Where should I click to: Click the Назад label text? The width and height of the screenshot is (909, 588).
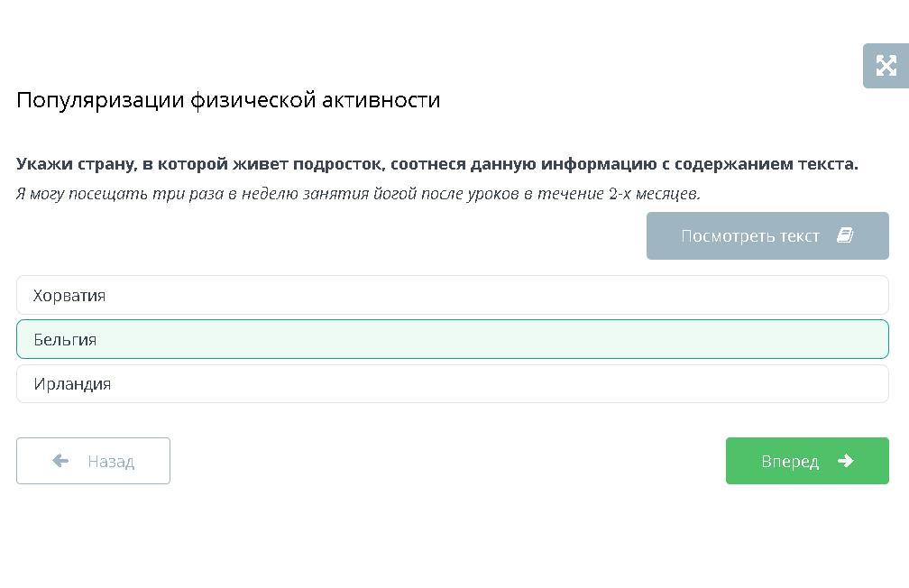[x=111, y=462]
